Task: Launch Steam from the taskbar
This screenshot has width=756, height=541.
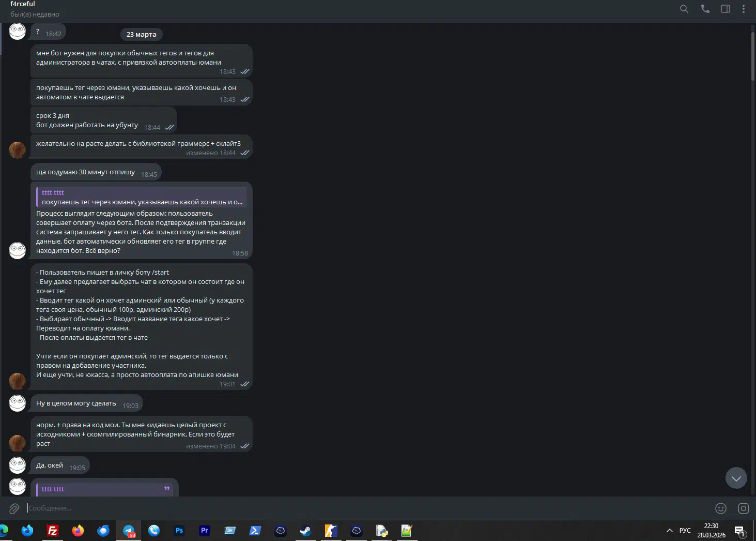Action: pos(305,531)
